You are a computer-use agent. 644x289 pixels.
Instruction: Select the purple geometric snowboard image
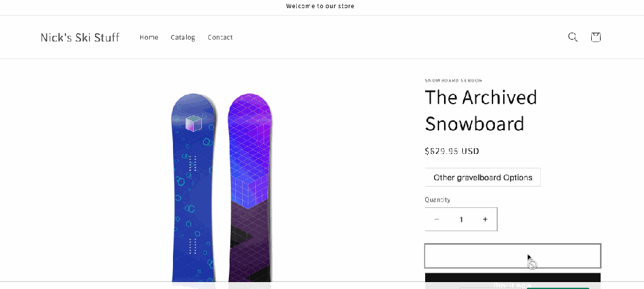click(x=251, y=188)
